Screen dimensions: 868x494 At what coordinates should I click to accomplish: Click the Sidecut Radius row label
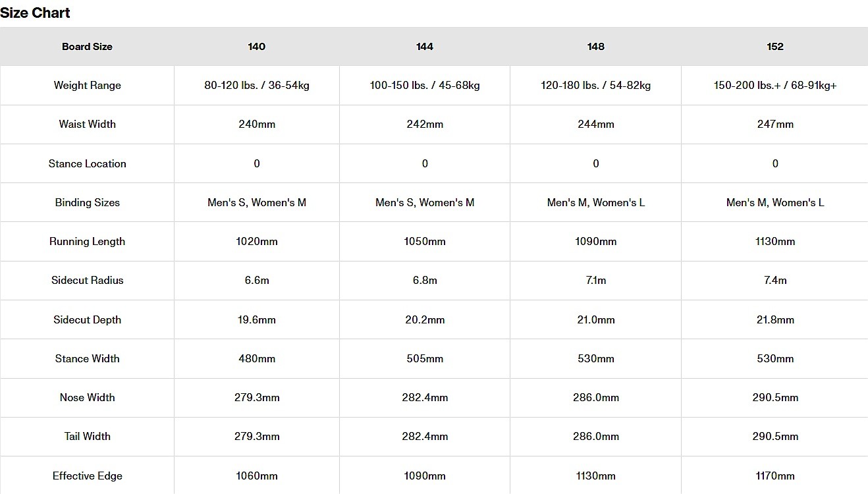coord(87,281)
